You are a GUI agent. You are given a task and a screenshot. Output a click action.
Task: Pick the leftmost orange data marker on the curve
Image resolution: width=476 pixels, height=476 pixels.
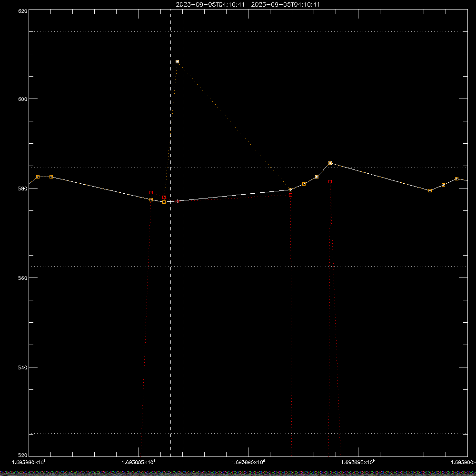point(38,177)
